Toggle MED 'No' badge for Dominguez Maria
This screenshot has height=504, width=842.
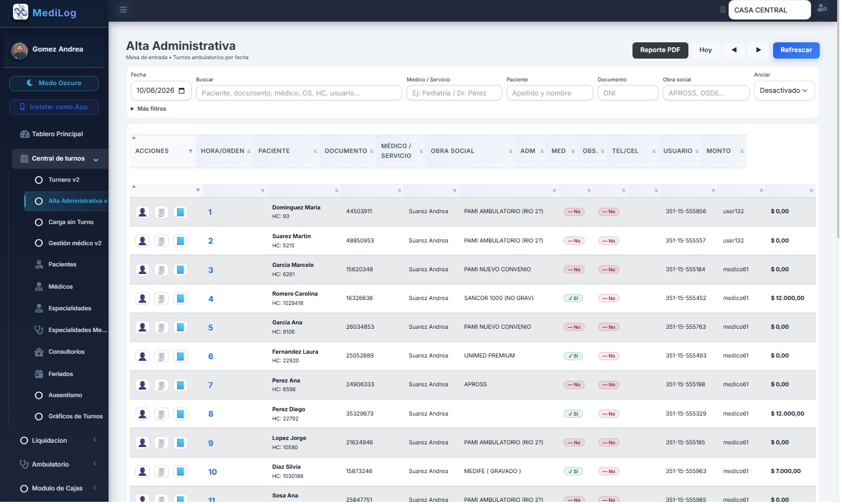pyautogui.click(x=609, y=212)
